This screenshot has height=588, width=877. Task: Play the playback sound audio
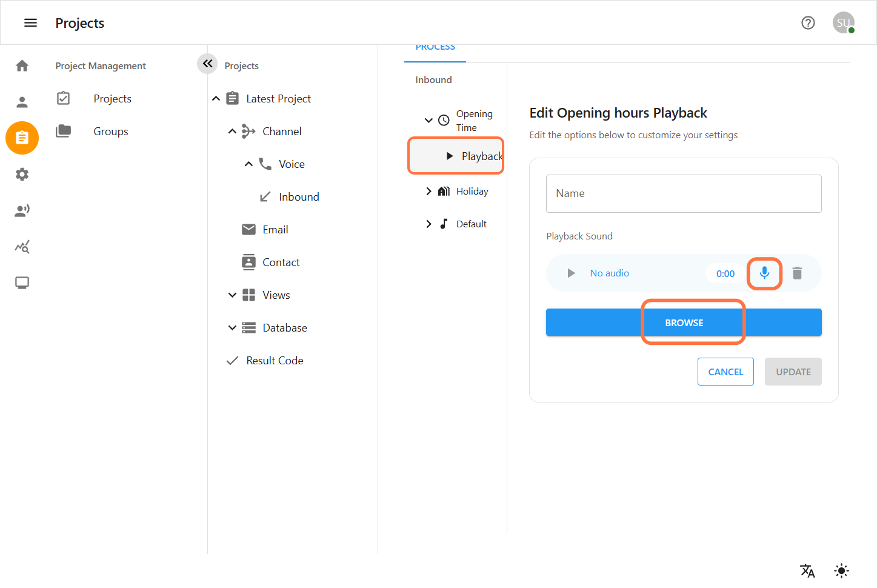click(x=571, y=273)
